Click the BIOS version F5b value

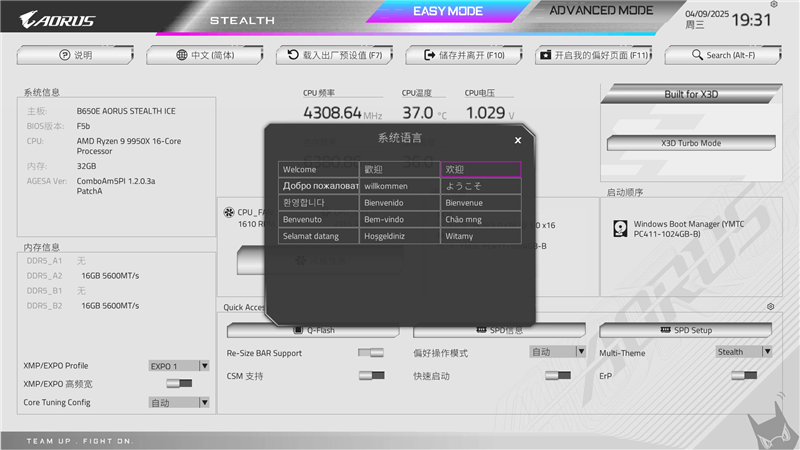point(83,126)
